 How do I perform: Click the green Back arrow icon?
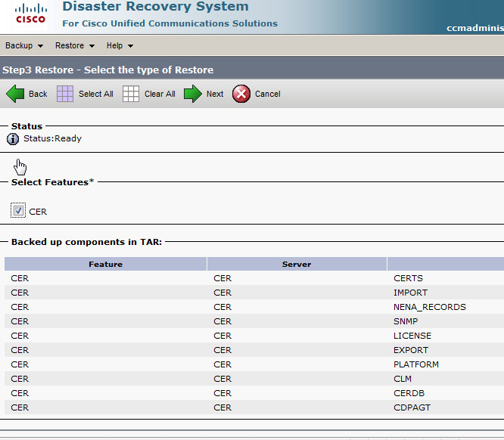(15, 94)
